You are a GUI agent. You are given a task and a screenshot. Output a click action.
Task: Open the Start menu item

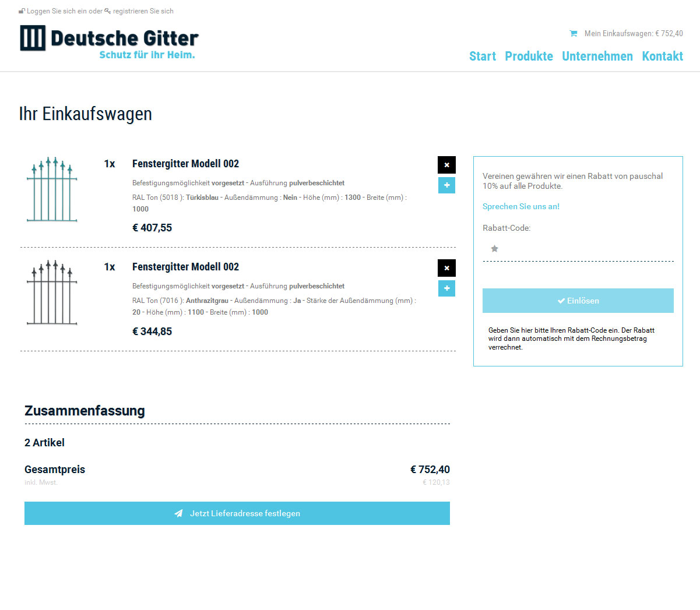(483, 56)
